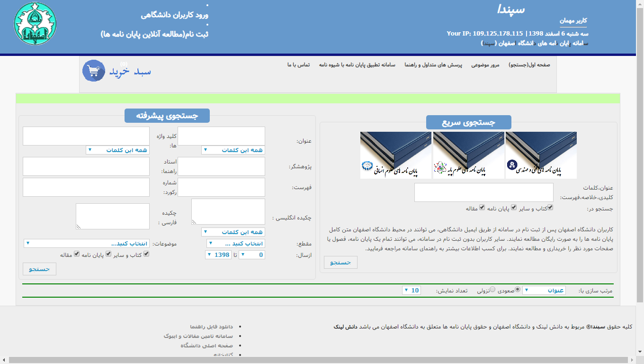Click the University of Isfahan logo

35,24
